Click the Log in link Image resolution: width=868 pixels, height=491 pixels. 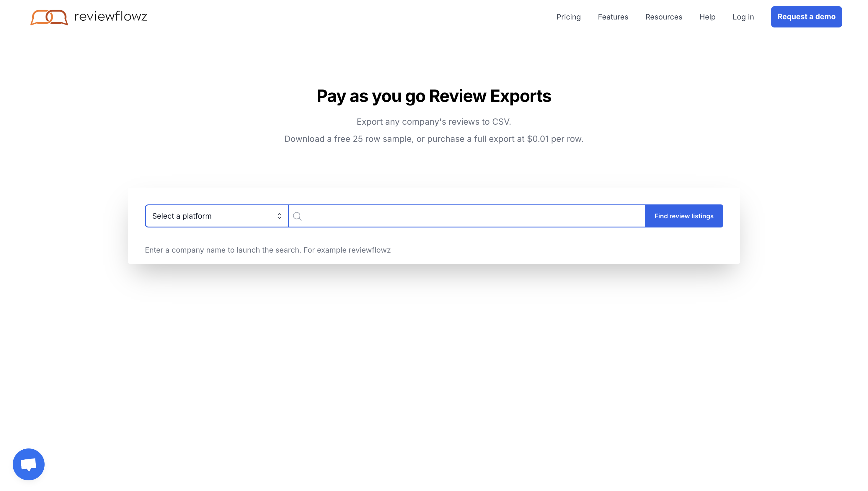pyautogui.click(x=743, y=17)
